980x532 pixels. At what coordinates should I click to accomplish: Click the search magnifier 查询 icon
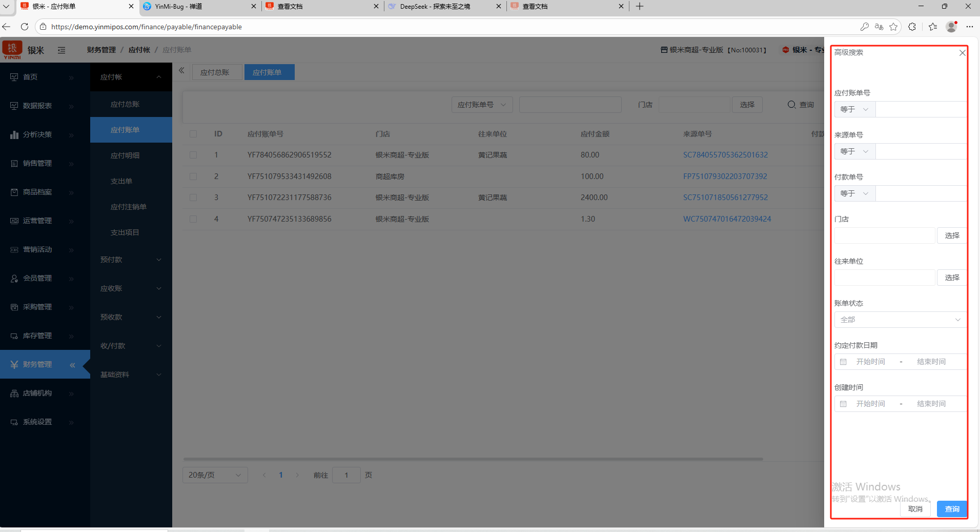coord(791,105)
